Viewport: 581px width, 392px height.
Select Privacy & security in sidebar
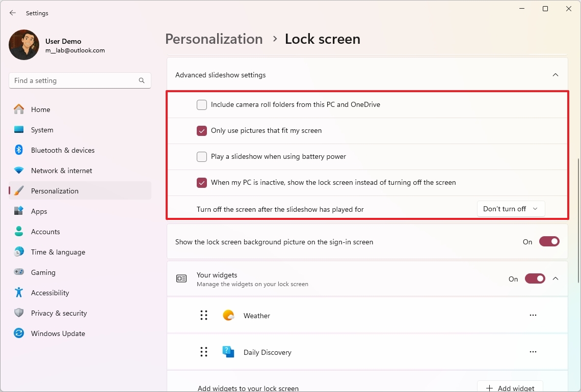tap(59, 313)
